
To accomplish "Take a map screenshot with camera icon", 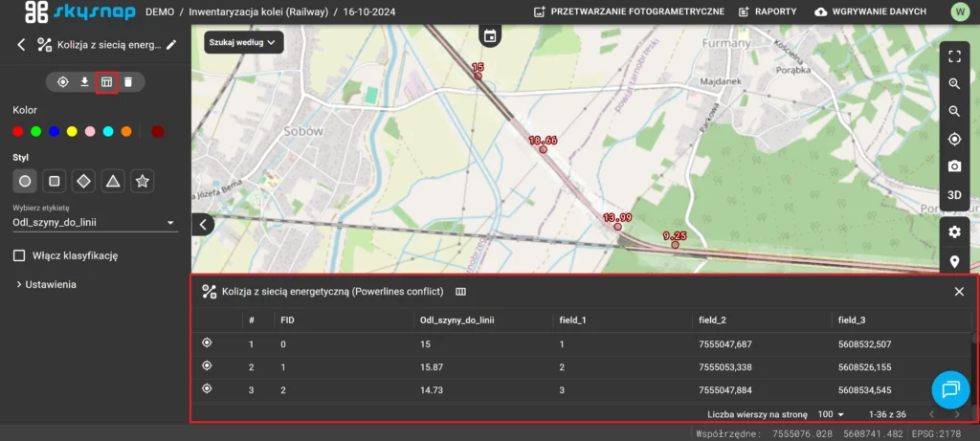I will [954, 166].
